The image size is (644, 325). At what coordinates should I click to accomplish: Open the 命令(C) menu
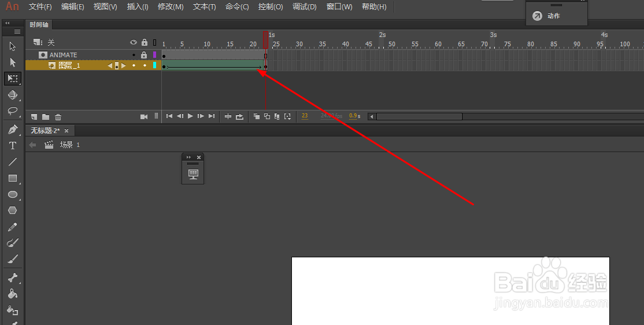(237, 6)
